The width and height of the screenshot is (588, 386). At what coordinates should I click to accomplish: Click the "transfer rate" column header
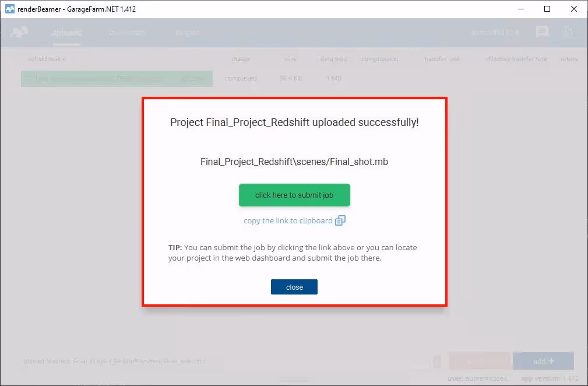[442, 59]
